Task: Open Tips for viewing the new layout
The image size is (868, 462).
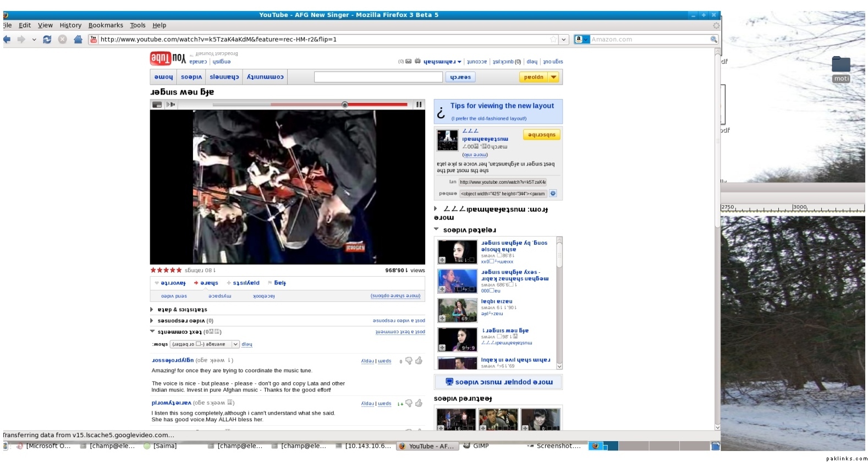Action: tap(502, 106)
